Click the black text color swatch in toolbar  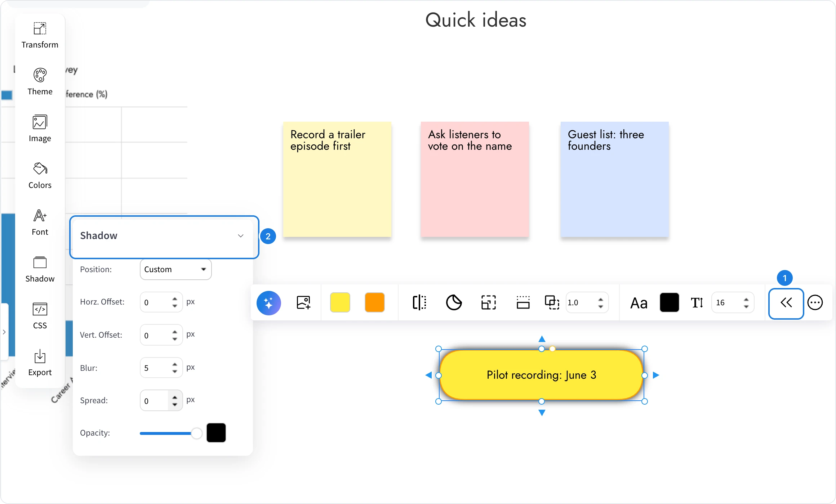(x=670, y=303)
